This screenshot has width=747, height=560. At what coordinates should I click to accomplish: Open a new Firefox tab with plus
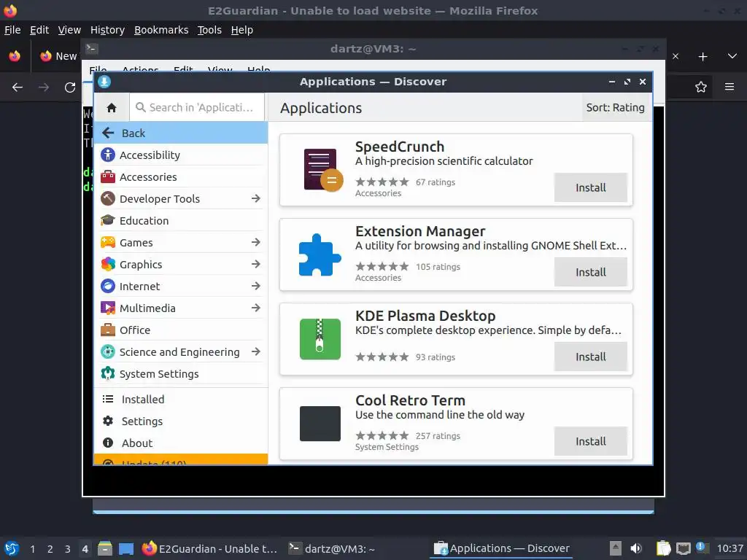coord(703,57)
